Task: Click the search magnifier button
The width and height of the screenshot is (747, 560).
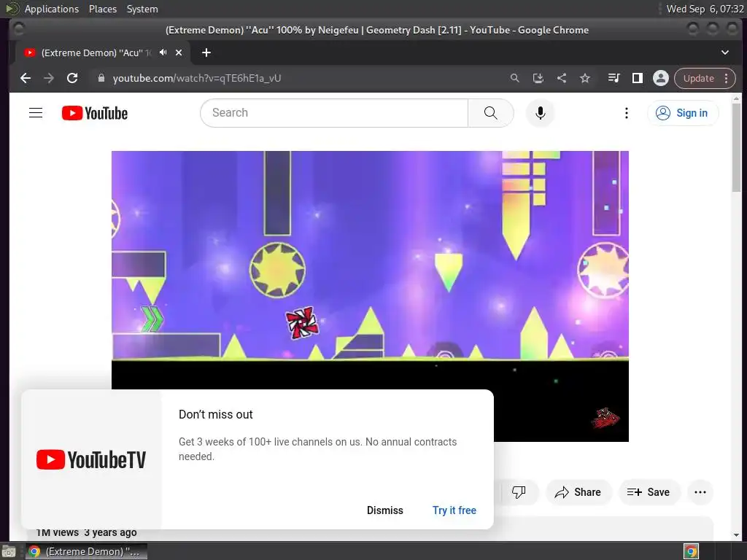Action: (x=491, y=113)
